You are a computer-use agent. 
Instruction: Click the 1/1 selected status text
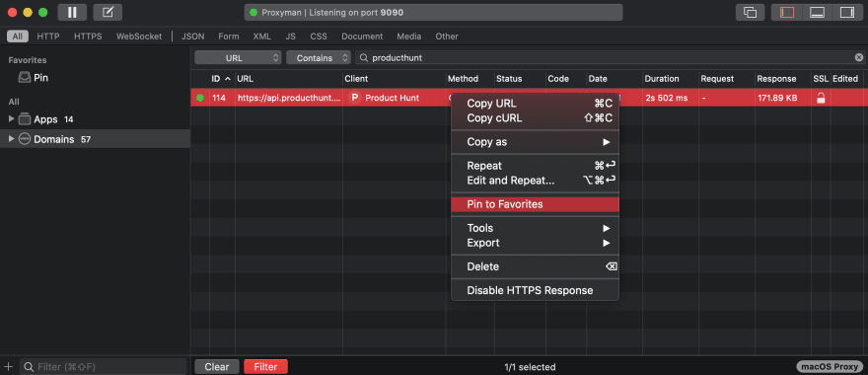(530, 367)
